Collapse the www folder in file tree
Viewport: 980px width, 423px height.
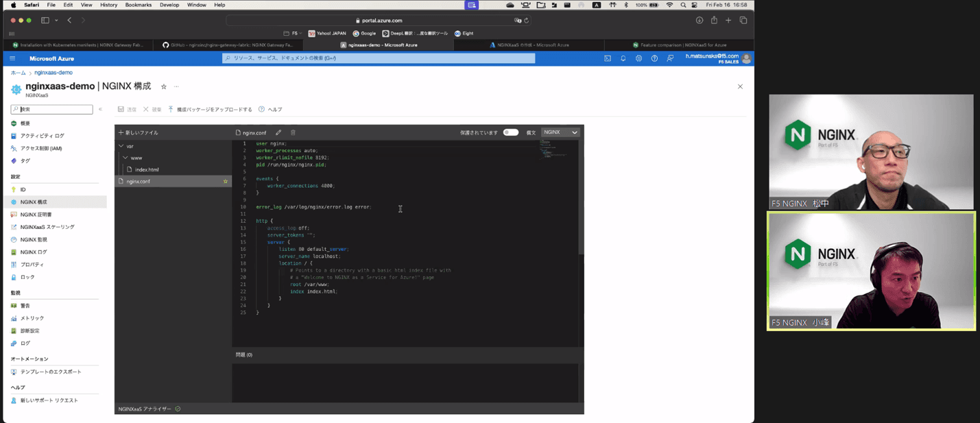(126, 158)
